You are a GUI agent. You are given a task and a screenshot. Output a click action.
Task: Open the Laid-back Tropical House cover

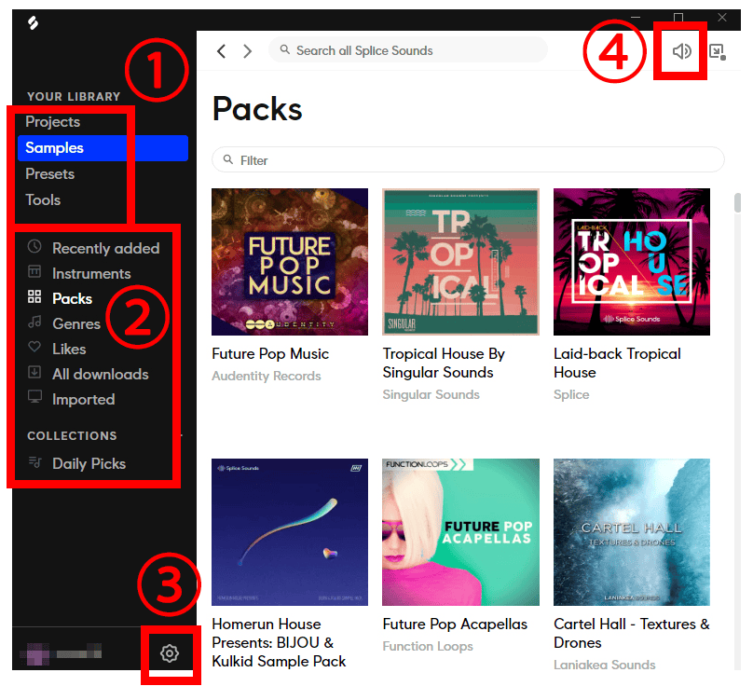632,262
